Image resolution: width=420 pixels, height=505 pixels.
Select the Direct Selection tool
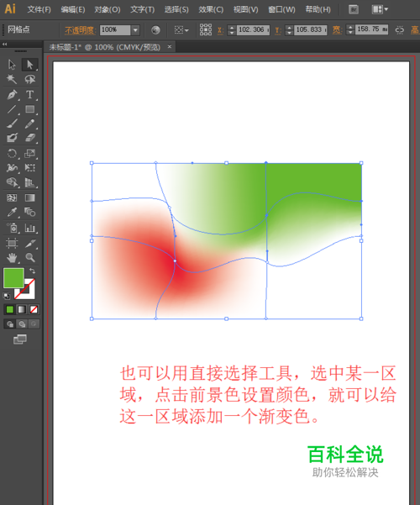(x=30, y=65)
